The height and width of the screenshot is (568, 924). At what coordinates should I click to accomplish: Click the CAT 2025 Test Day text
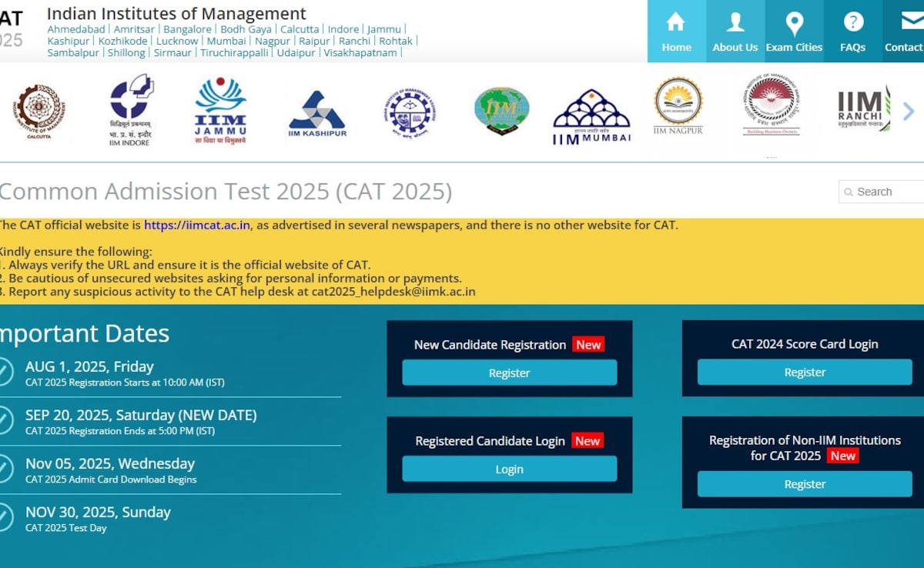point(66,528)
